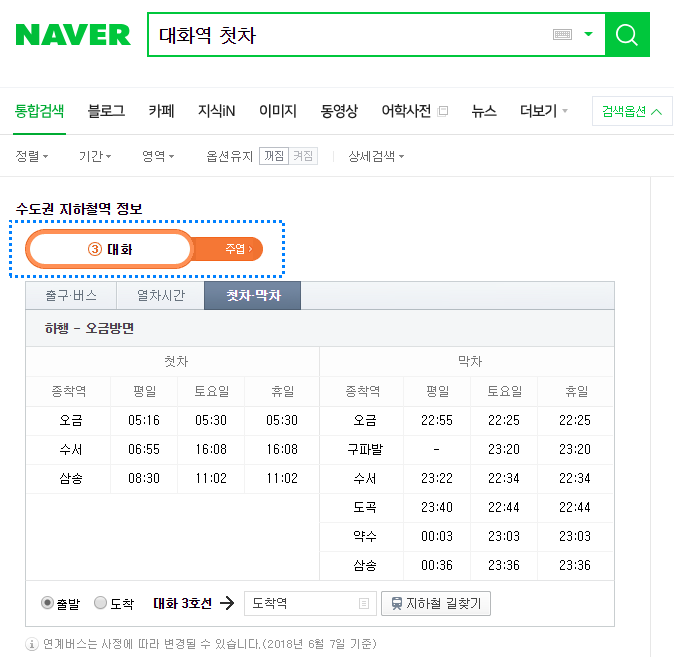Select the 출발 radio button
The height and width of the screenshot is (657, 674).
click(x=47, y=603)
